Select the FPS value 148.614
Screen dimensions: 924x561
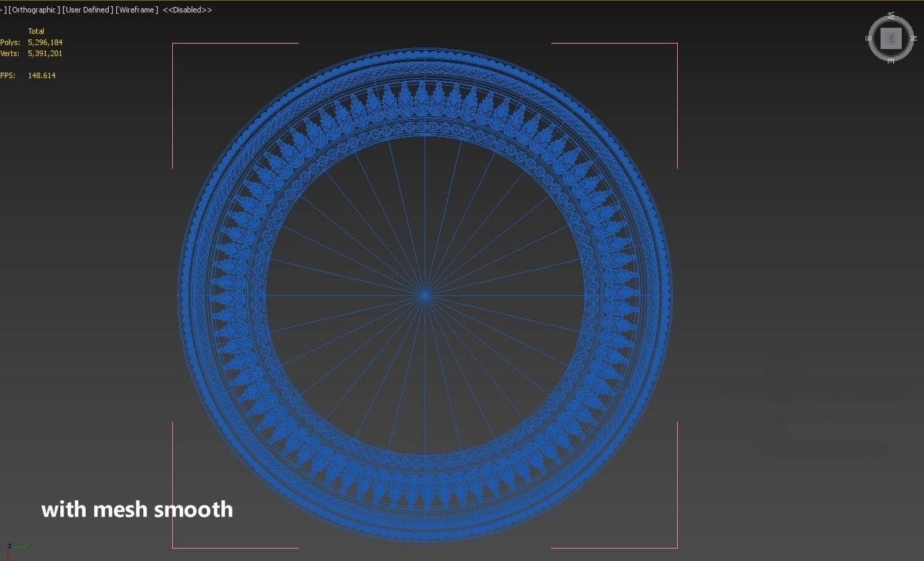click(41, 75)
